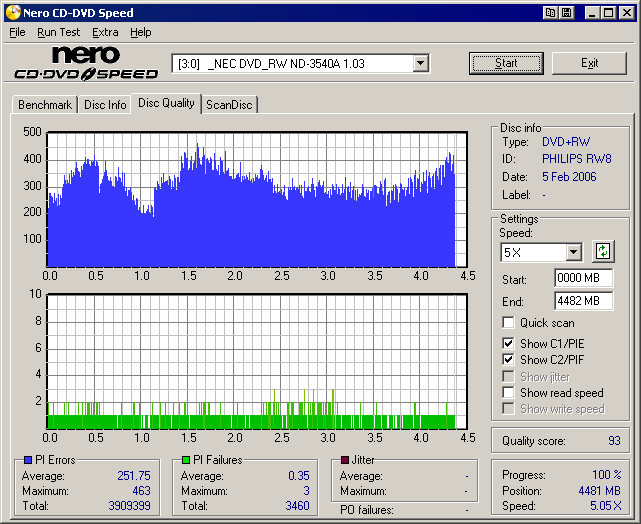Click the Nero CD-DVD Speed logo
The width and height of the screenshot is (641, 524).
(85, 63)
